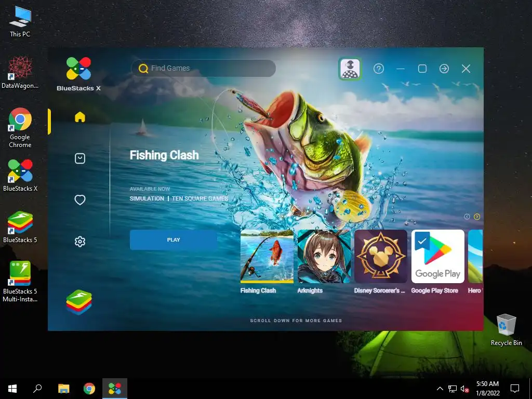Image resolution: width=532 pixels, height=399 pixels.
Task: Open the Home tab in BlueStacks X sidebar
Action: coord(79,117)
